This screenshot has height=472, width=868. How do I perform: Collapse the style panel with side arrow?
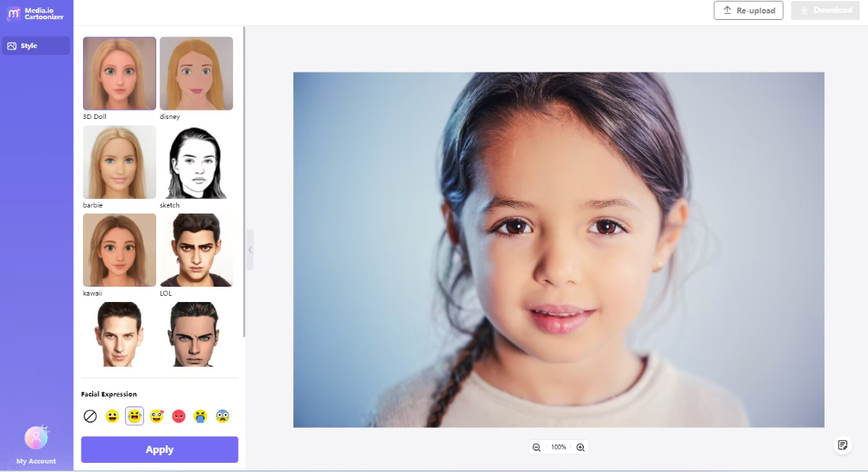tap(250, 250)
